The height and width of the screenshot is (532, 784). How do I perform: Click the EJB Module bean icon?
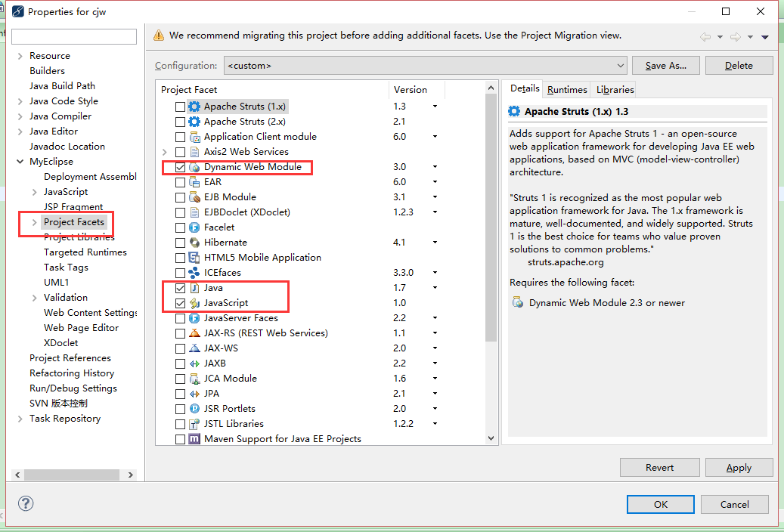point(194,197)
